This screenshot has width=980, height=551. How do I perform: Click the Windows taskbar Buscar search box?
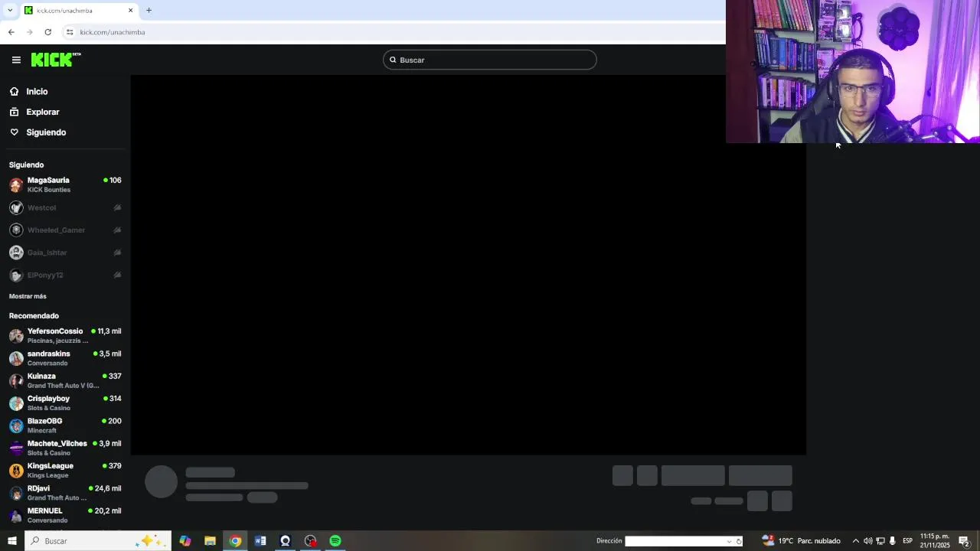pyautogui.click(x=97, y=541)
